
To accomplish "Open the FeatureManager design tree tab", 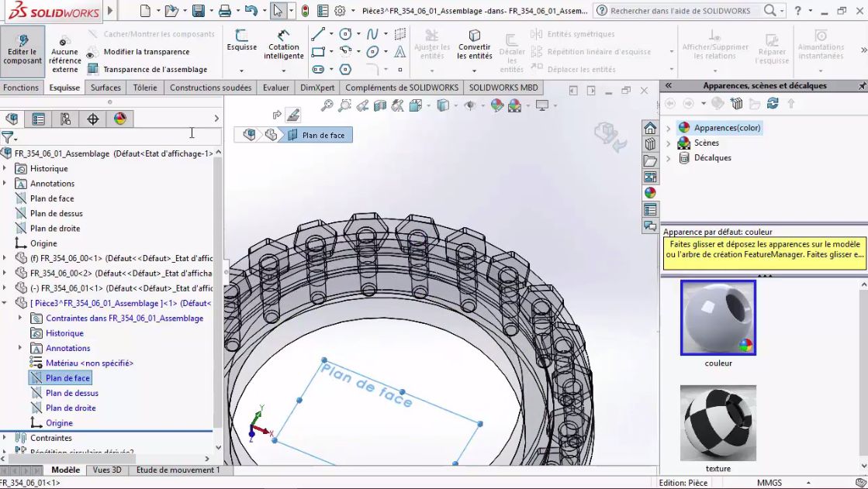I will pos(12,119).
